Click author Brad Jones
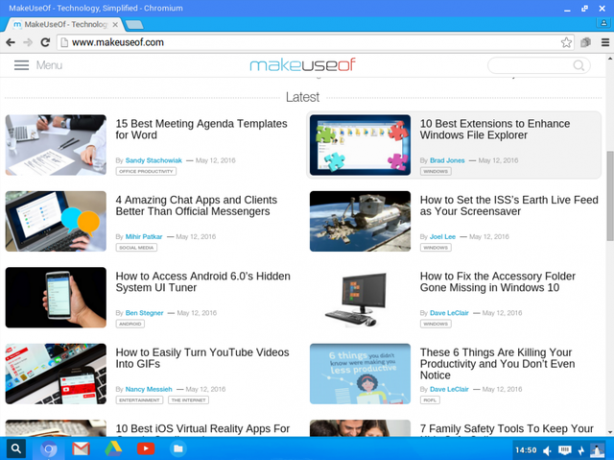 447,161
